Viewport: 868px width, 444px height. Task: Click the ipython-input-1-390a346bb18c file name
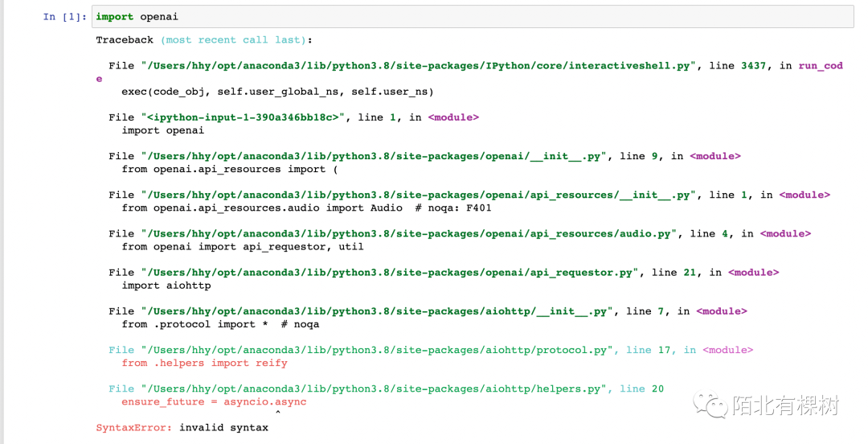point(243,117)
